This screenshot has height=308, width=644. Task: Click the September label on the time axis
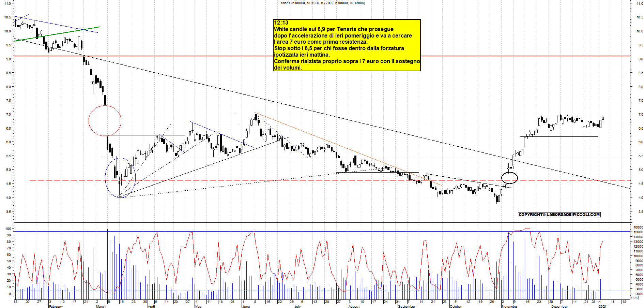[x=407, y=306]
